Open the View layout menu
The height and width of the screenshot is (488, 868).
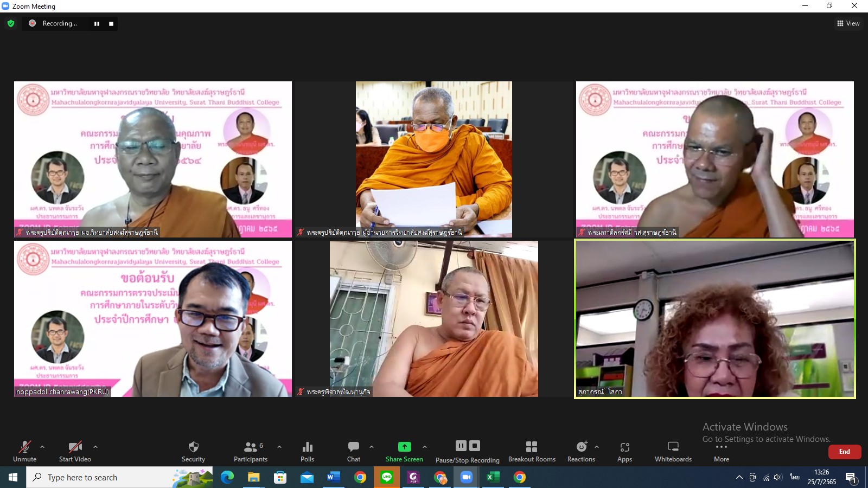(x=848, y=23)
